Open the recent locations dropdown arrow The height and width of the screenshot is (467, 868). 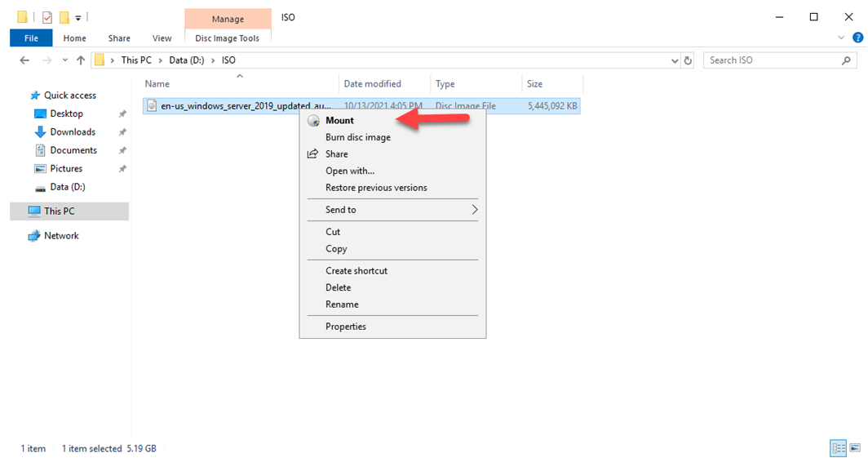tap(64, 60)
